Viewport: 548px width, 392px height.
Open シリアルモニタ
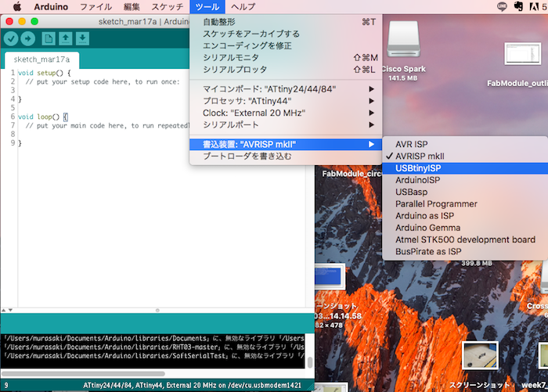pyautogui.click(x=286, y=58)
